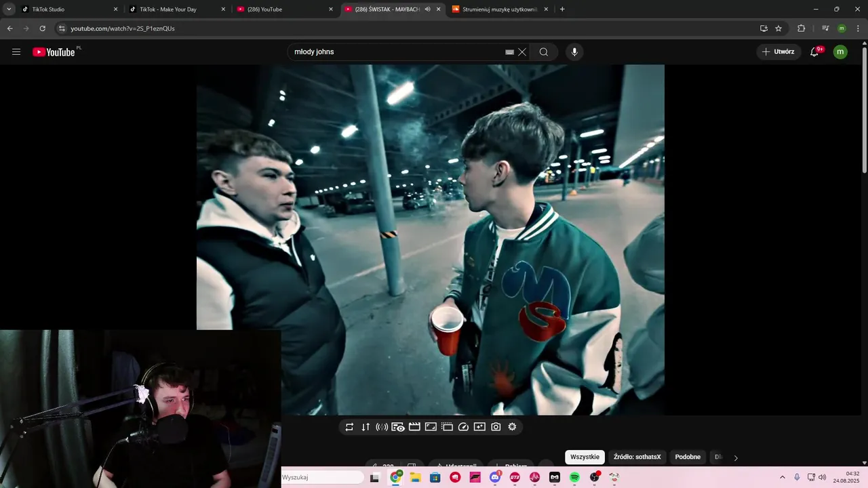Open a new browser tab

pyautogui.click(x=562, y=9)
